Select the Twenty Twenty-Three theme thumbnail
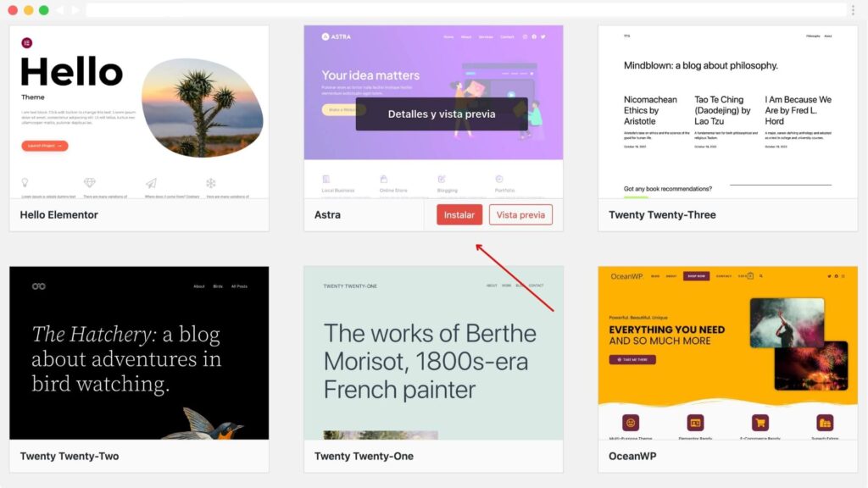The width and height of the screenshot is (868, 488). coord(727,112)
